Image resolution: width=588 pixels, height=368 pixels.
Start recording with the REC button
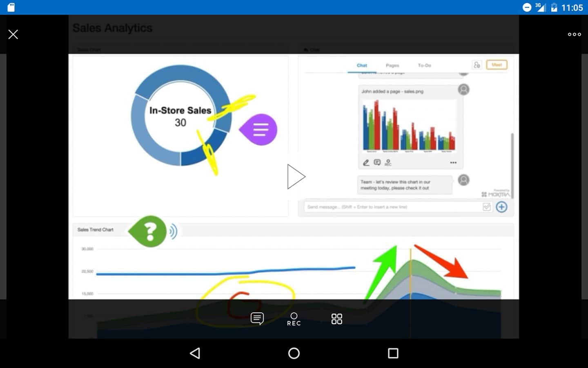coord(294,319)
